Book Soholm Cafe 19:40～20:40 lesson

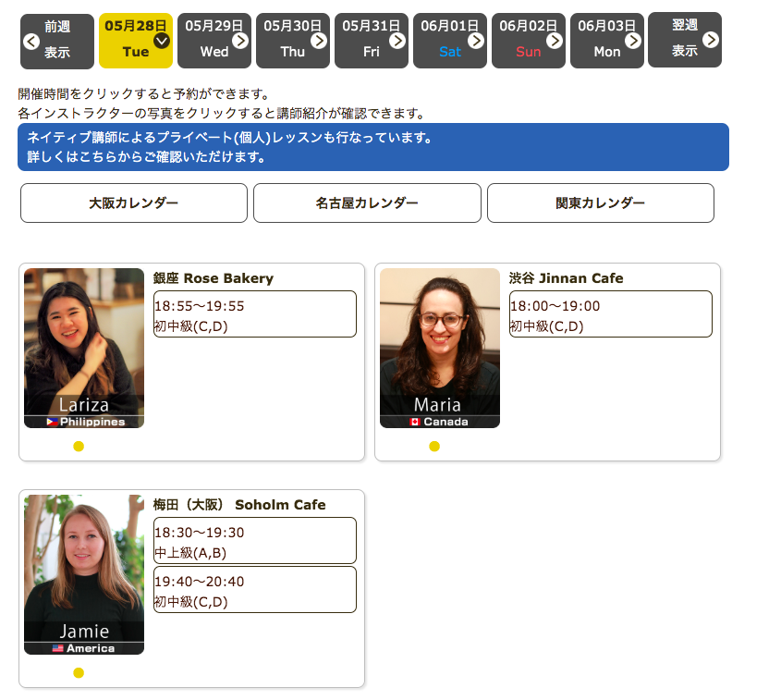coord(254,590)
